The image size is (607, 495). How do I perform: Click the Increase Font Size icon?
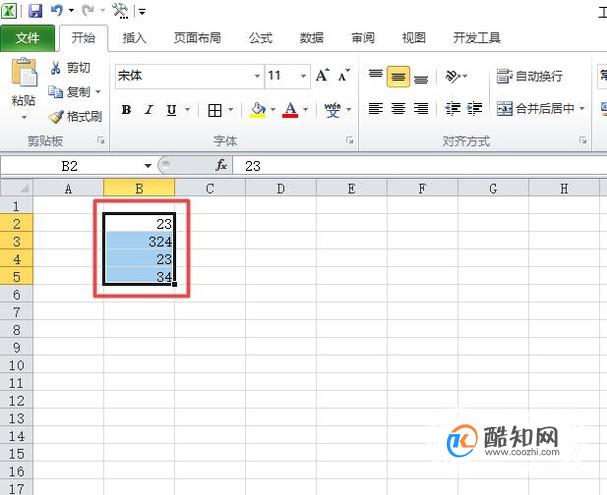(x=322, y=75)
